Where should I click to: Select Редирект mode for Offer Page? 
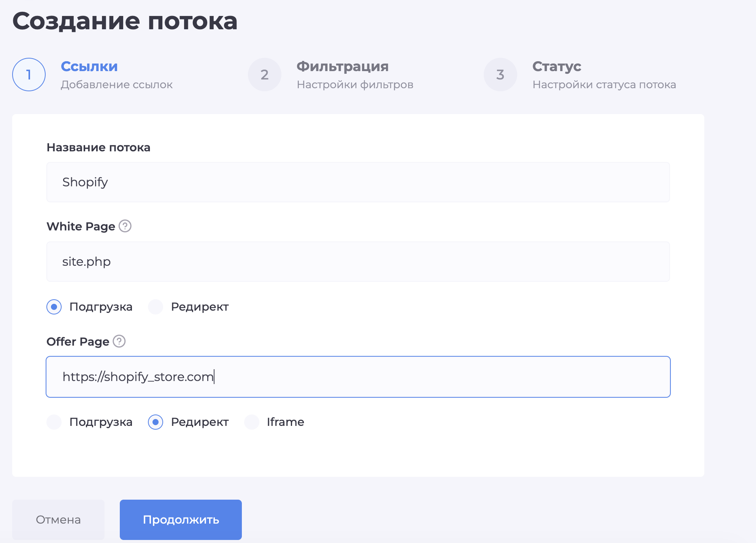(x=156, y=422)
